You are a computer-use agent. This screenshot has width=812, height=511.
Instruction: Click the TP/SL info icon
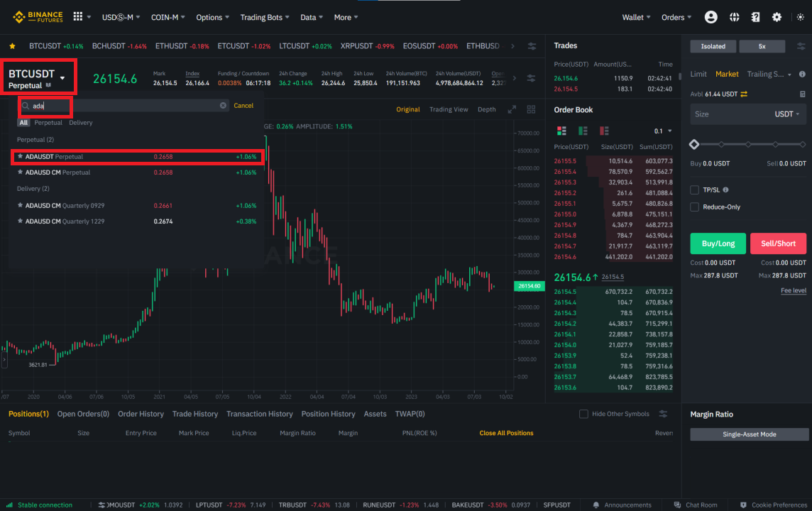pyautogui.click(x=725, y=190)
